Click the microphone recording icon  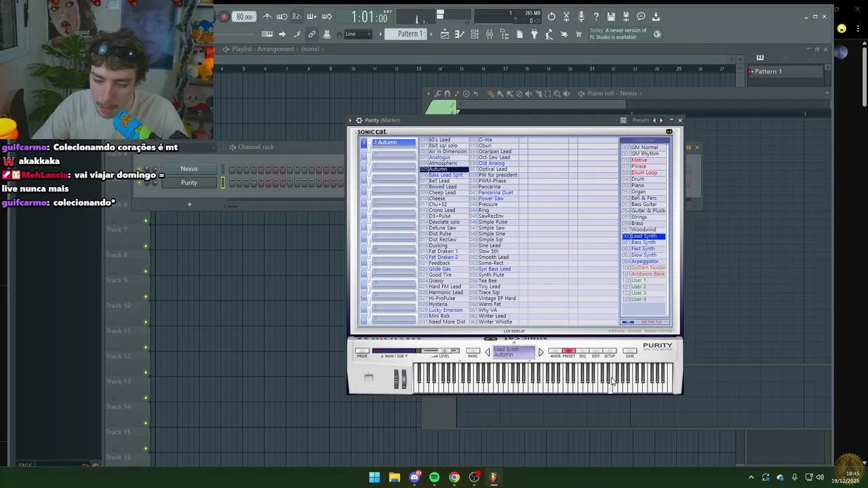pos(582,16)
